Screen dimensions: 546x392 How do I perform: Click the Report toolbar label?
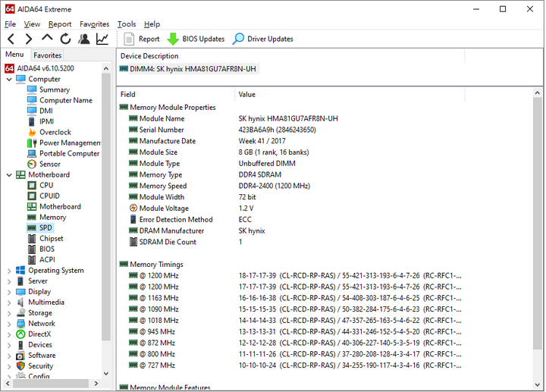149,39
